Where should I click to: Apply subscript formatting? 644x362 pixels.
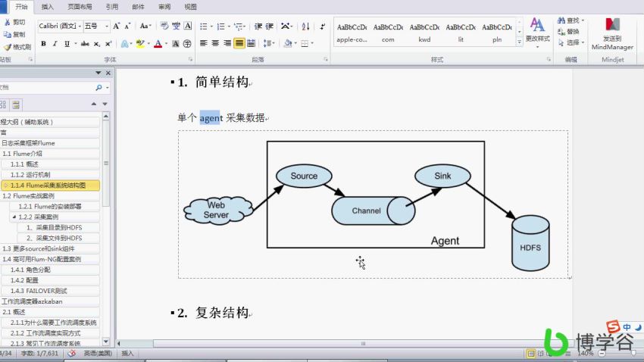97,44
